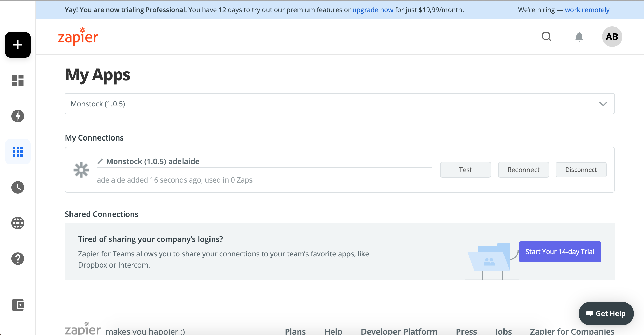Click the Shared Connections heading
The image size is (644, 335).
coord(102,214)
